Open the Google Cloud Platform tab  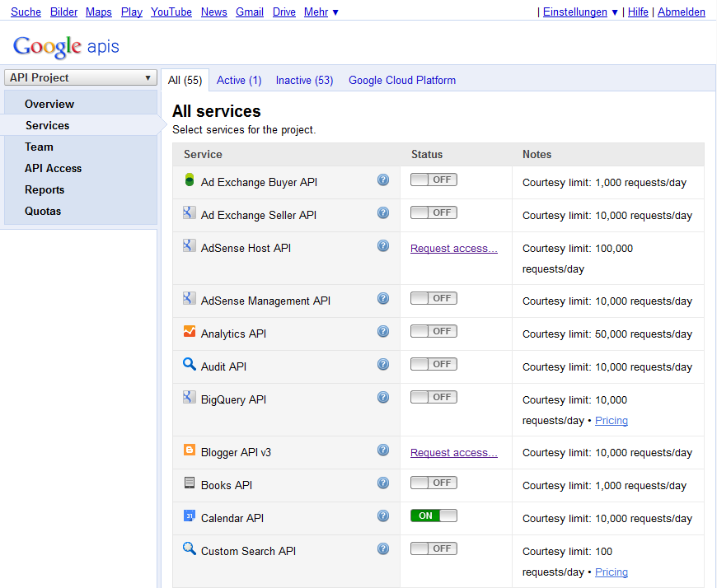click(402, 80)
